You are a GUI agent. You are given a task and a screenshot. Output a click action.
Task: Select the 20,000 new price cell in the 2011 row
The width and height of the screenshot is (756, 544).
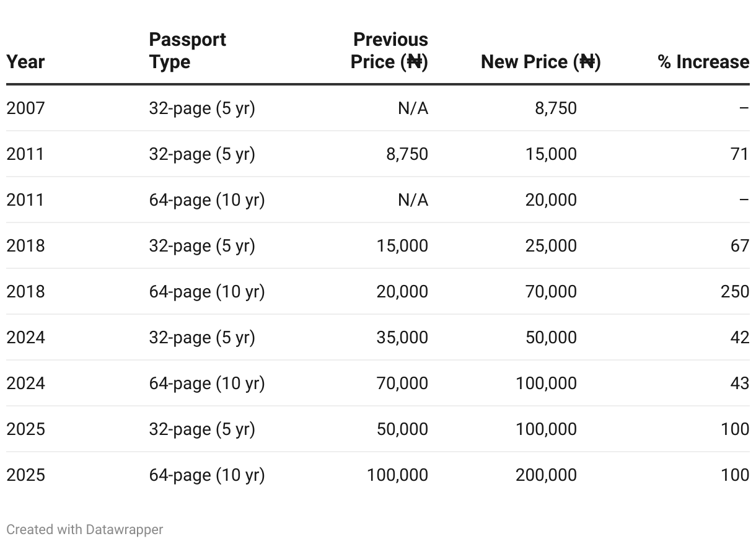(550, 200)
